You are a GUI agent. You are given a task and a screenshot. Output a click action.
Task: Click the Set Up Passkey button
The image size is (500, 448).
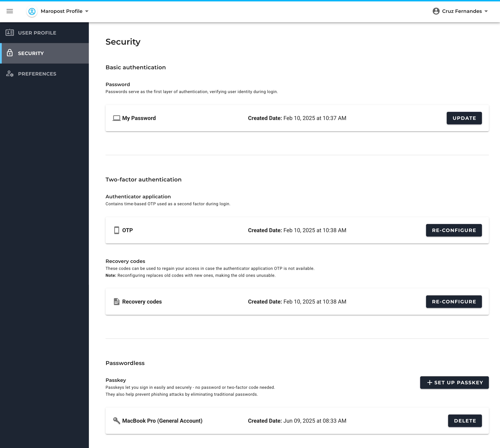coord(454,383)
